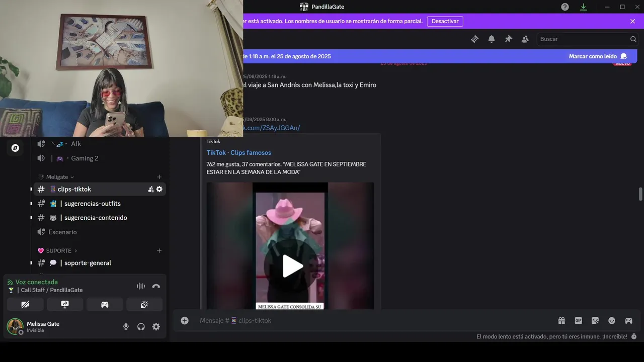Turn on camera in voice panel
Viewport: 644px width, 362px height.
point(25,304)
